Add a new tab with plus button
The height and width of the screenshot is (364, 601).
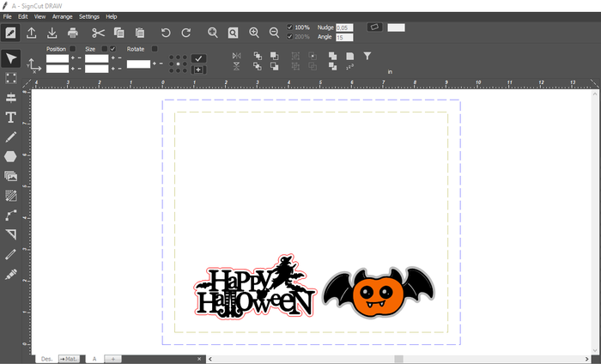(x=113, y=359)
